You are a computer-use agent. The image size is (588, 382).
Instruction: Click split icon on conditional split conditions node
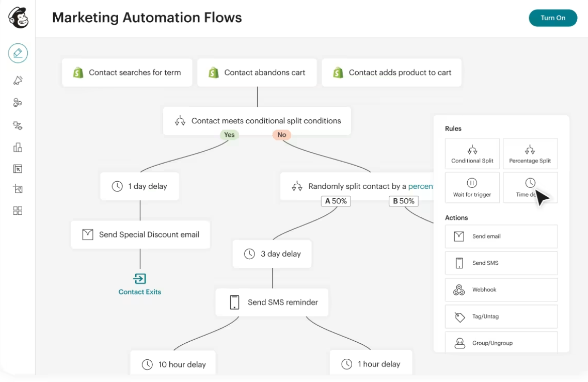pyautogui.click(x=180, y=121)
